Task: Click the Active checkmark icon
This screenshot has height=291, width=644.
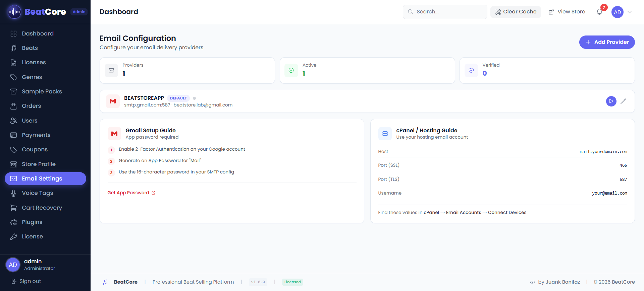Action: tap(291, 70)
